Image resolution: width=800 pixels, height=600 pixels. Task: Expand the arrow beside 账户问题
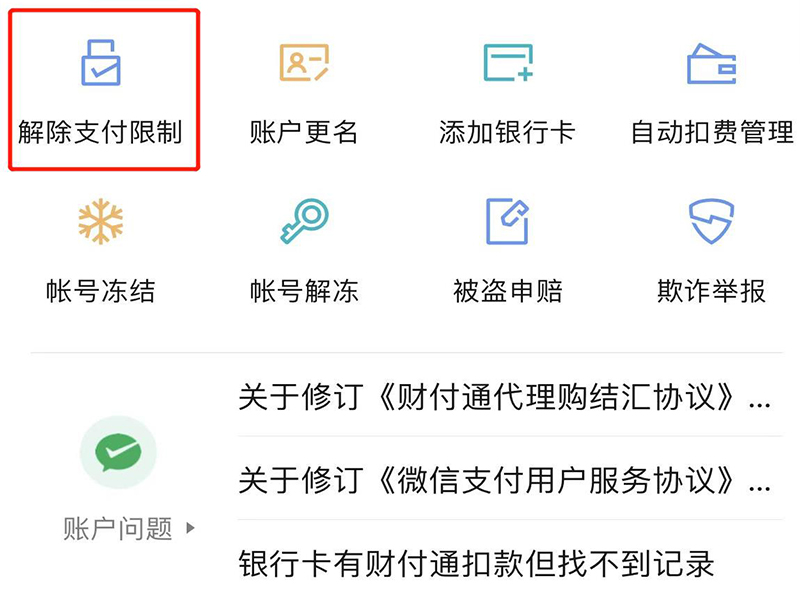(x=190, y=528)
